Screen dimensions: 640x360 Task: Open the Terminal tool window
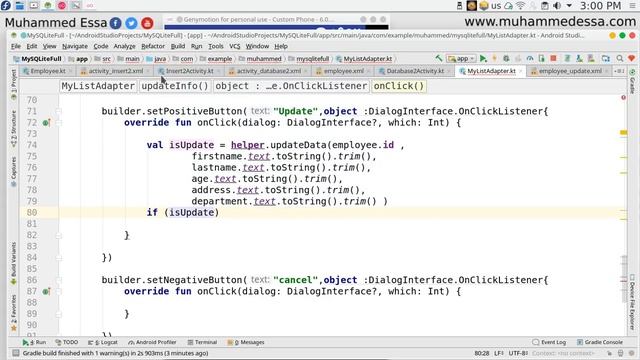tap(202, 342)
